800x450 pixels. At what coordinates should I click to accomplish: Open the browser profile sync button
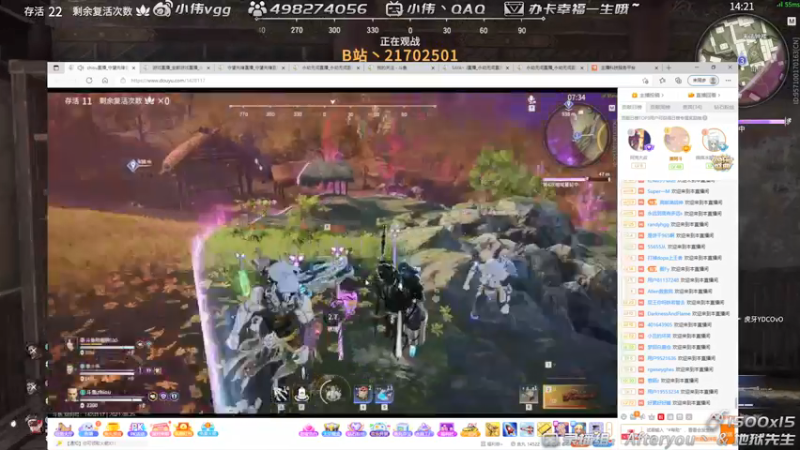[x=703, y=81]
